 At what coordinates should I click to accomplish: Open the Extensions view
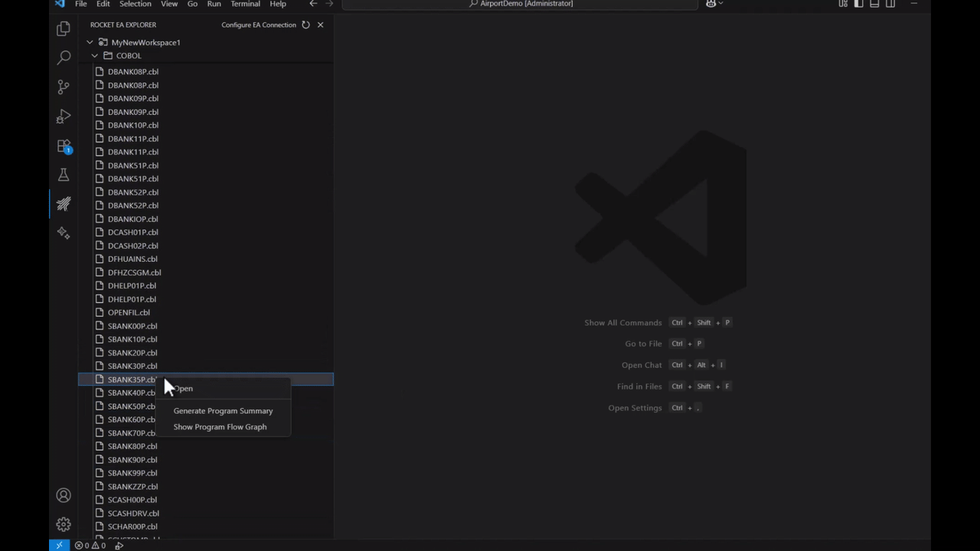64,145
